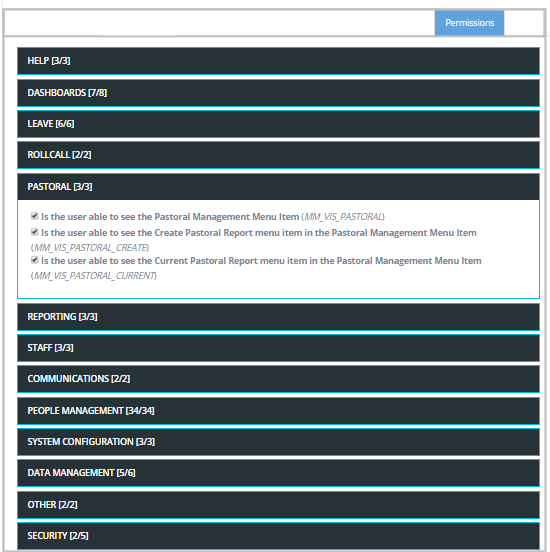Toggle the MM_VIS_PASTORAL_CURRENT checkbox
Viewport: 550px width, 552px height.
(x=35, y=260)
